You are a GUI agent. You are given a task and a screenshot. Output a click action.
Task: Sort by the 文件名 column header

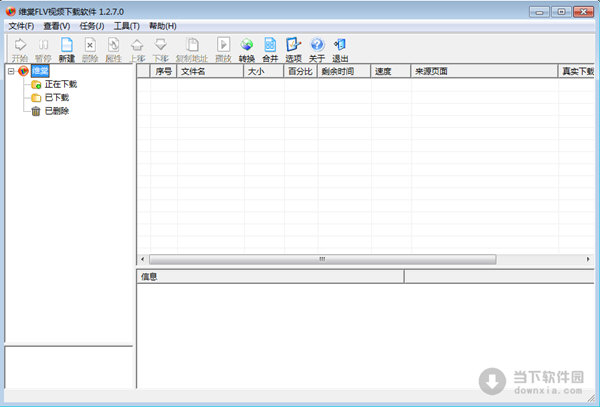(210, 71)
